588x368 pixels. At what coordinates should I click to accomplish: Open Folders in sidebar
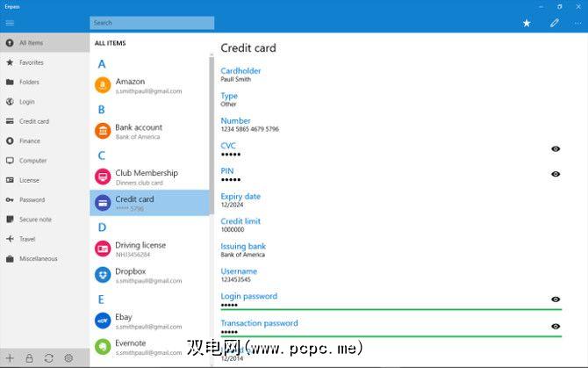tap(45, 82)
